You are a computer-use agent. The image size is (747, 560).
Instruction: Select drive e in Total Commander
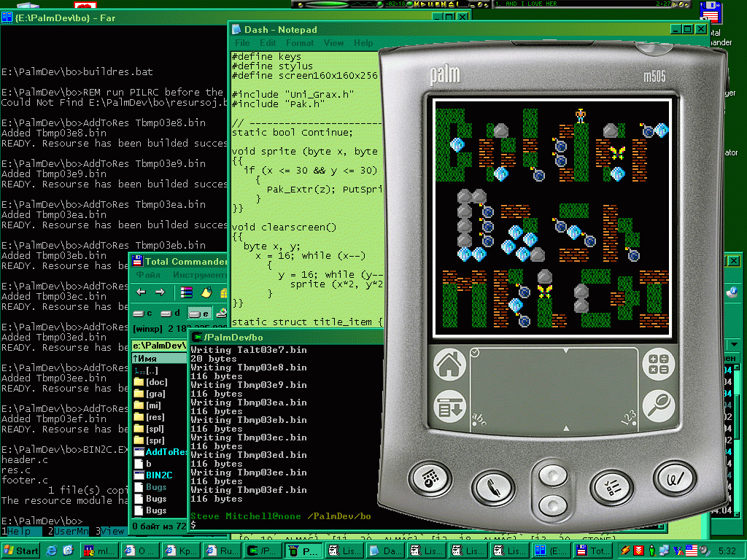199,313
